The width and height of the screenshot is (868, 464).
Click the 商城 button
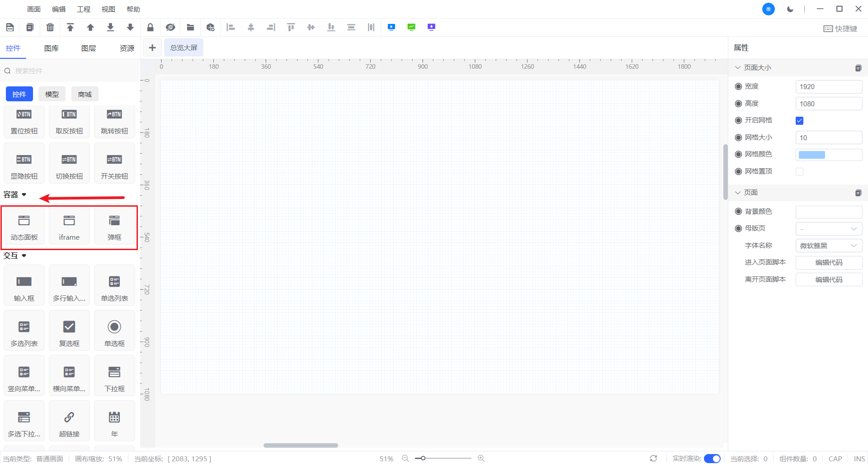[x=85, y=94]
